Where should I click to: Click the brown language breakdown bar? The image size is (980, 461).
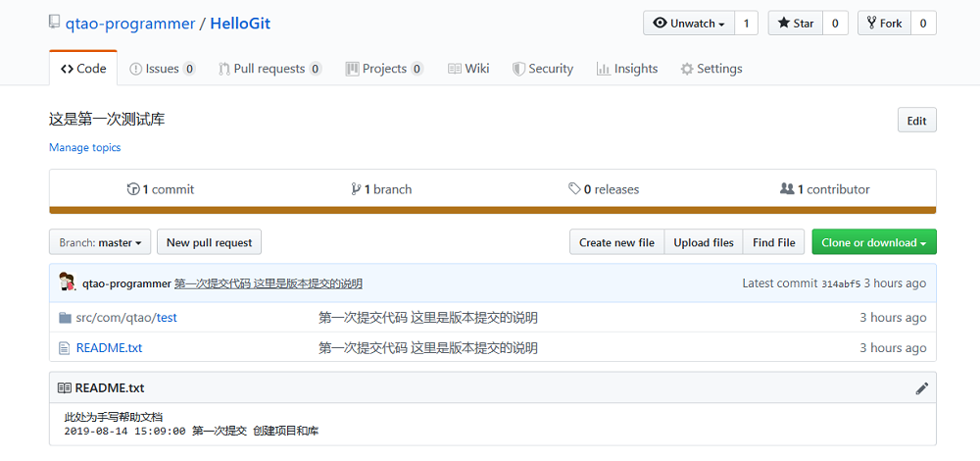tap(493, 210)
